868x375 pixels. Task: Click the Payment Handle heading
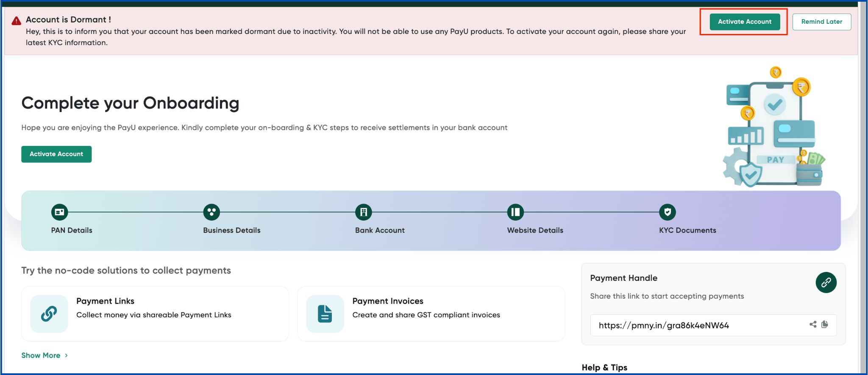pos(624,278)
